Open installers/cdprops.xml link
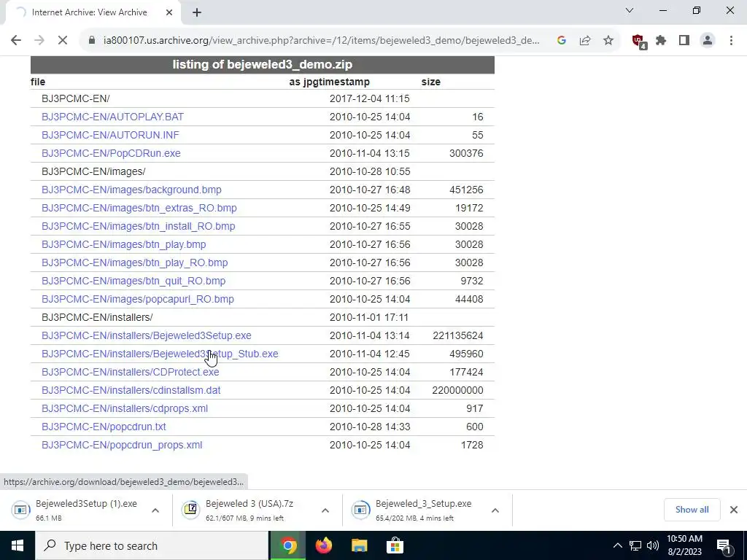 (x=124, y=408)
